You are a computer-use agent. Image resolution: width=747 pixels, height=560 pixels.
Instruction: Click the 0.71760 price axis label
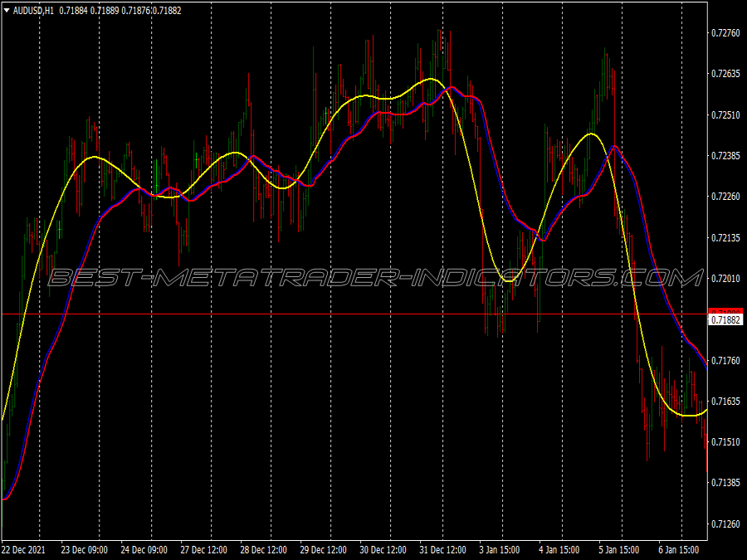[725, 361]
